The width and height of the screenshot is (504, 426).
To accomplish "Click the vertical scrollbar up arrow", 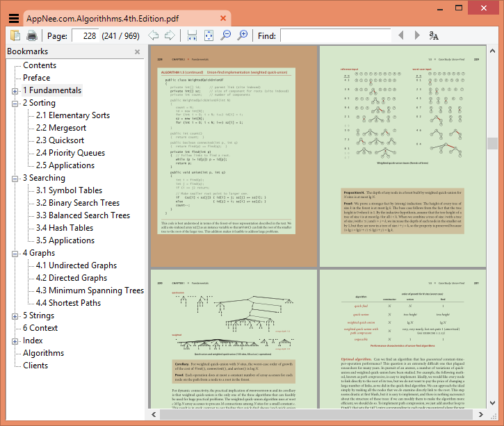I will (492, 51).
